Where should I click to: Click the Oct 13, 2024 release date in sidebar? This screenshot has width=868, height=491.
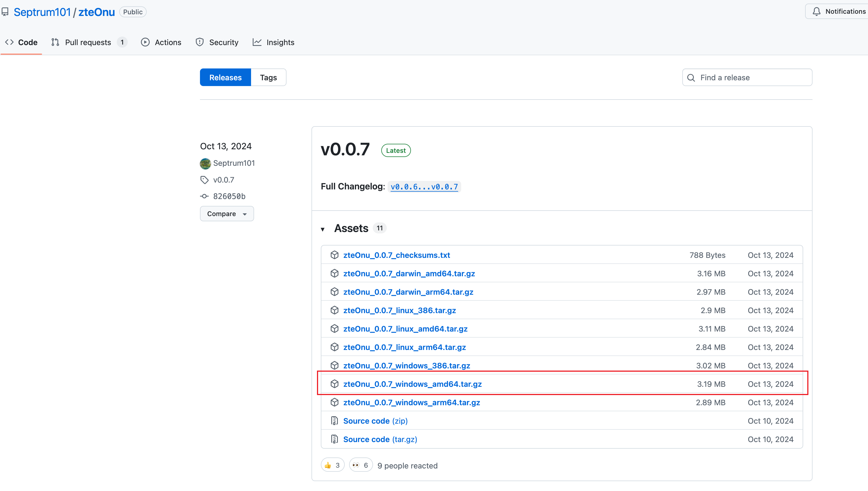coord(226,146)
